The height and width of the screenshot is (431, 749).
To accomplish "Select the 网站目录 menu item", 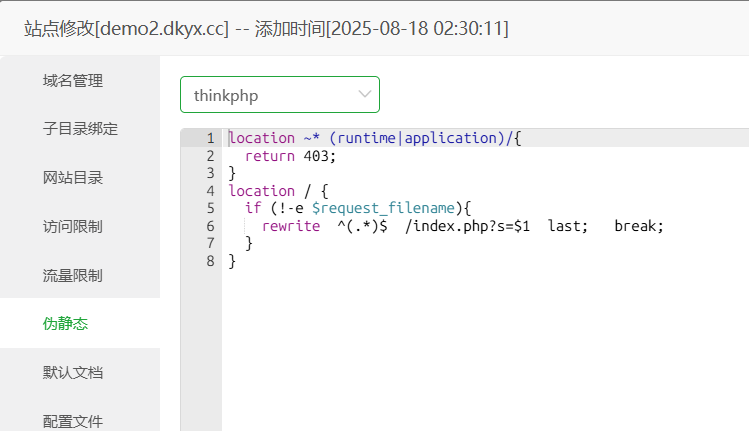I will [x=73, y=178].
